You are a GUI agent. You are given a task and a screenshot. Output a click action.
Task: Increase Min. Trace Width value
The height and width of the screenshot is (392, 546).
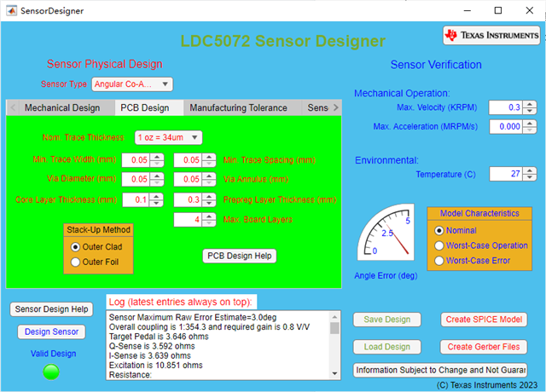157,157
